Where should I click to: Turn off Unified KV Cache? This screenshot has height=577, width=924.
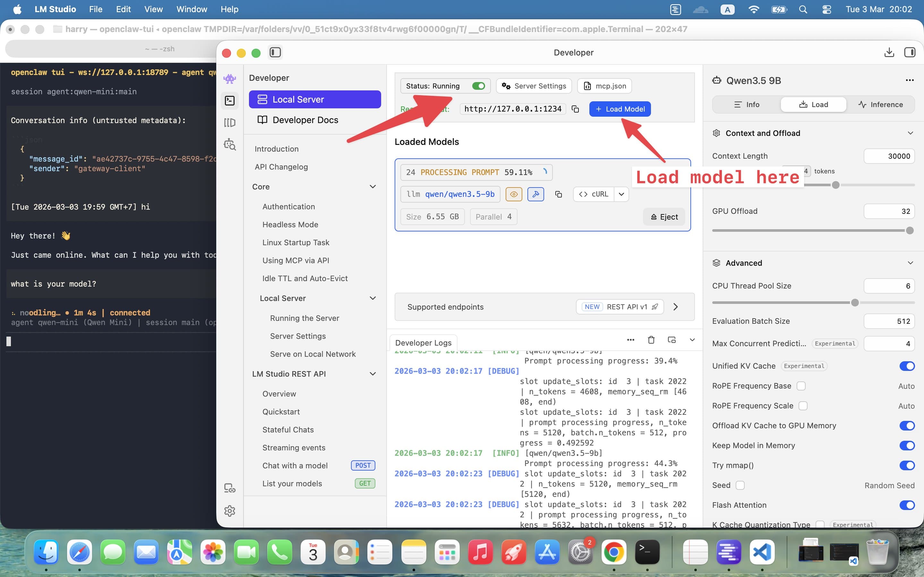pyautogui.click(x=906, y=366)
